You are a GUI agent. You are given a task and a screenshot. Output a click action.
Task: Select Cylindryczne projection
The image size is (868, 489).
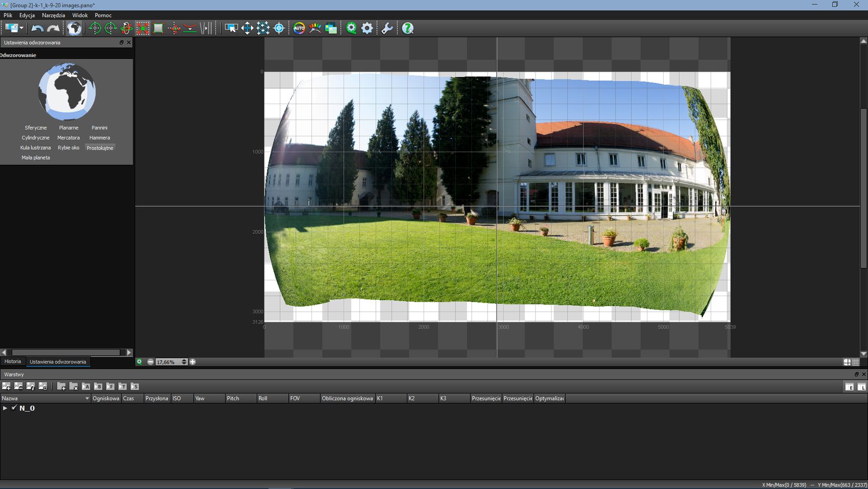coord(36,138)
